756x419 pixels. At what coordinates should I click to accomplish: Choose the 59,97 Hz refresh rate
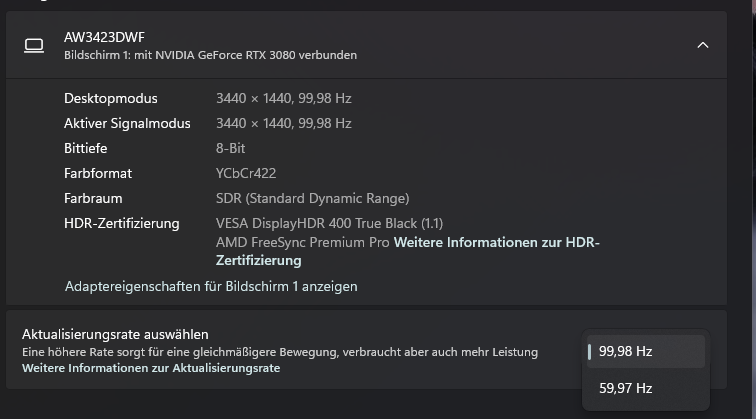[x=646, y=388]
